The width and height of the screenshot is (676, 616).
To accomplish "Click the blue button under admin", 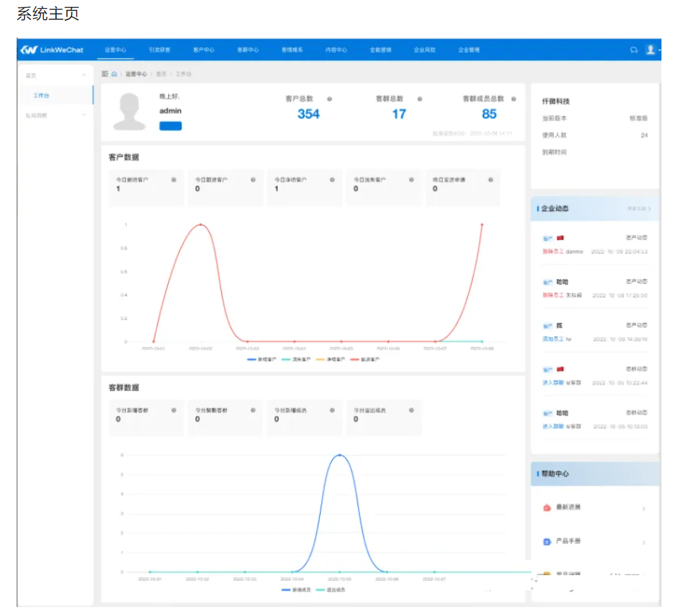I will tap(170, 126).
